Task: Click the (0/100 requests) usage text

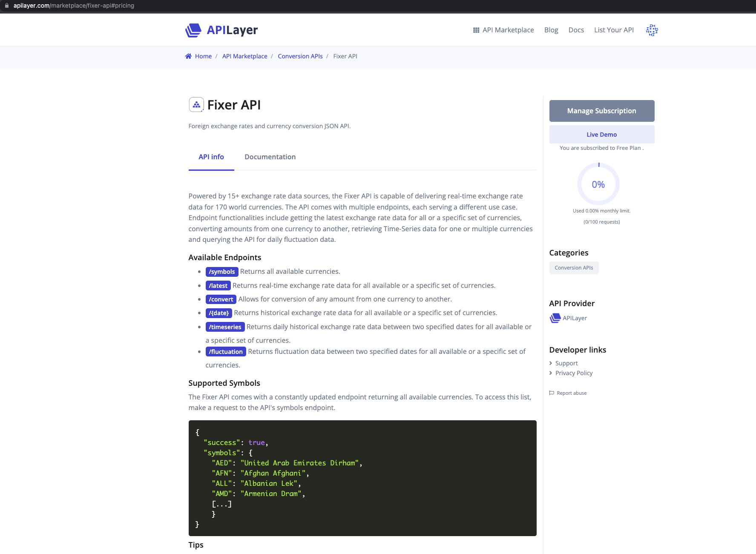Action: click(601, 222)
